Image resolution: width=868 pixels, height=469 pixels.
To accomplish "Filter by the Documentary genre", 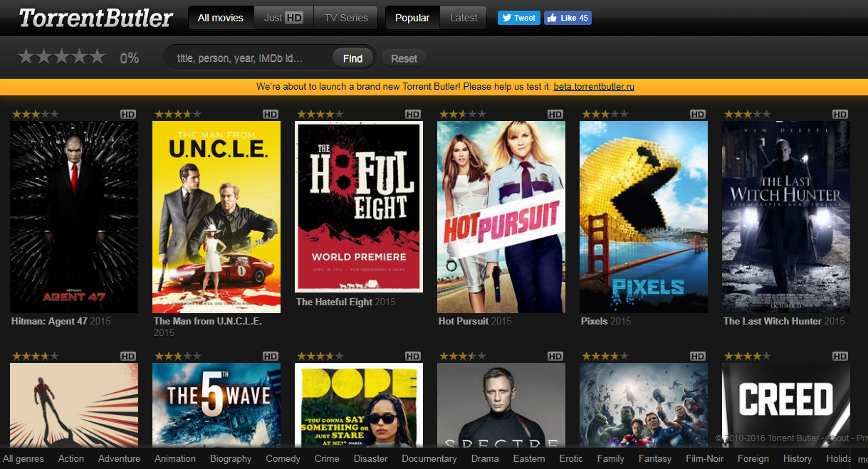I will 429,458.
